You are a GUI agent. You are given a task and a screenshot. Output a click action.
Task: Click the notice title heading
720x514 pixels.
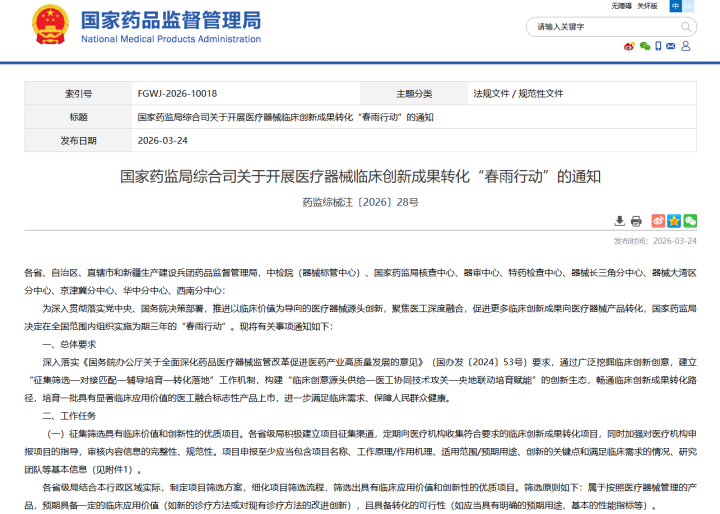[x=360, y=177]
